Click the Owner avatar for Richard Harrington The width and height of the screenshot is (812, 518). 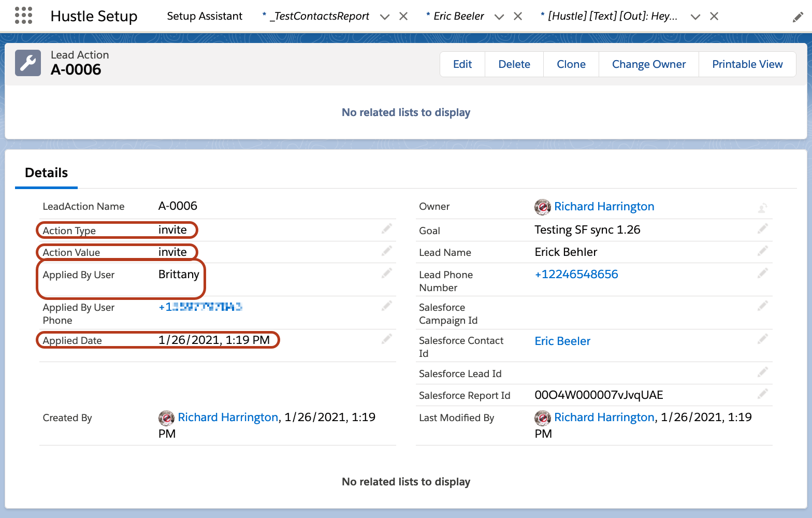click(x=543, y=207)
